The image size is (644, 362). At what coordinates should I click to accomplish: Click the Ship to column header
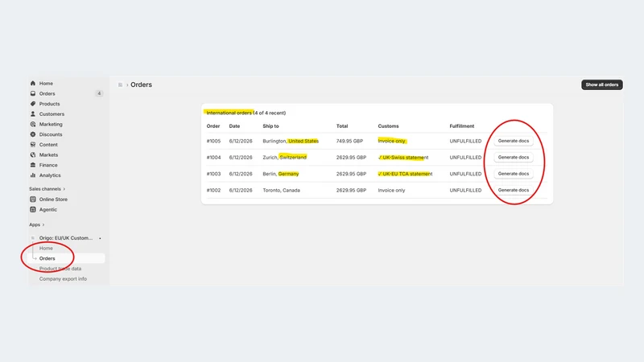coord(270,126)
